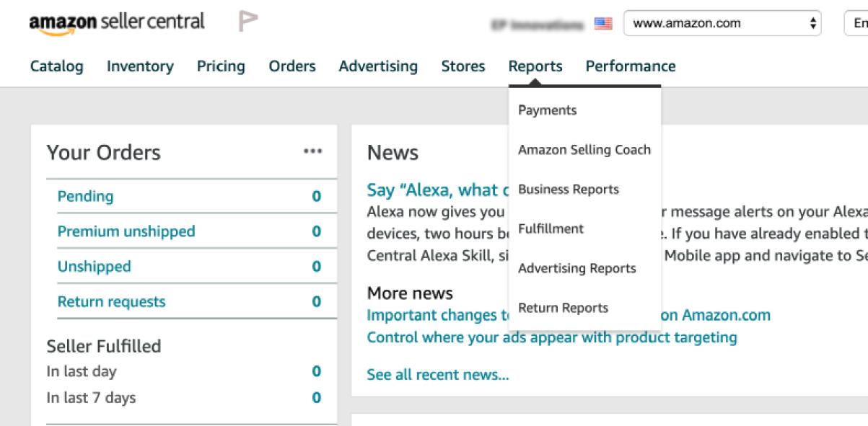Open the Premium unshipped orders link
868x426 pixels.
126,231
